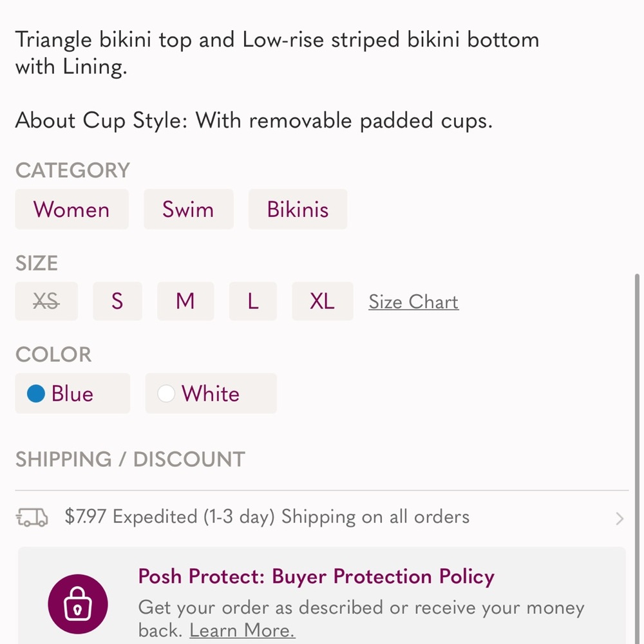Open the Size Chart link
The height and width of the screenshot is (644, 644).
coord(413,302)
